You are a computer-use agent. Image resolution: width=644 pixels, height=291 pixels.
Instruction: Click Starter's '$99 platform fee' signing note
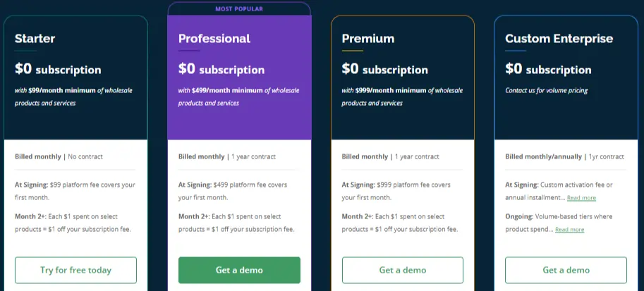74,191
